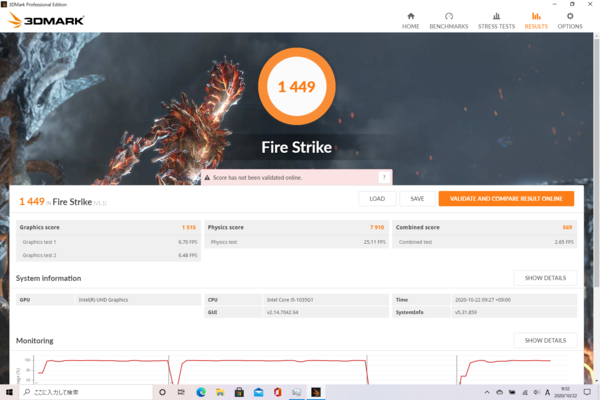
Task: Click Intel(R) UHD Graphics GPU value
Action: point(103,300)
